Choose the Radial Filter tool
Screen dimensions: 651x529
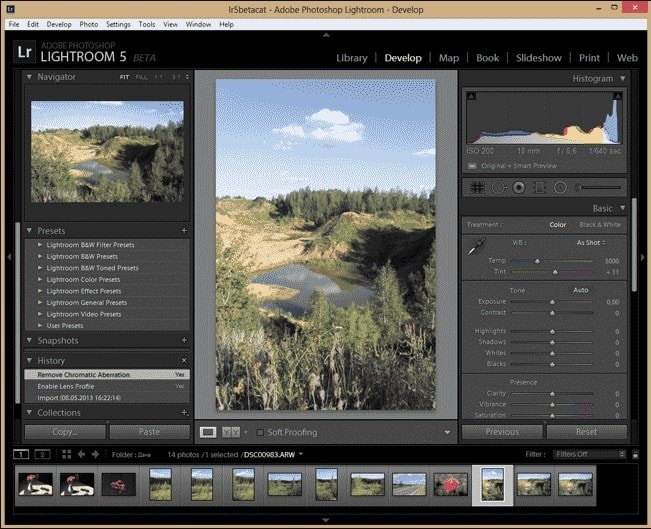pos(560,187)
